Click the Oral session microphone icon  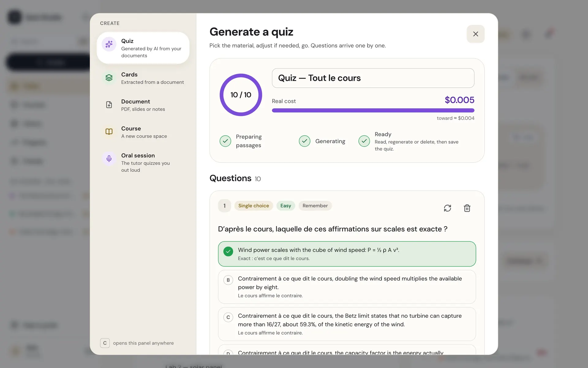(x=109, y=159)
